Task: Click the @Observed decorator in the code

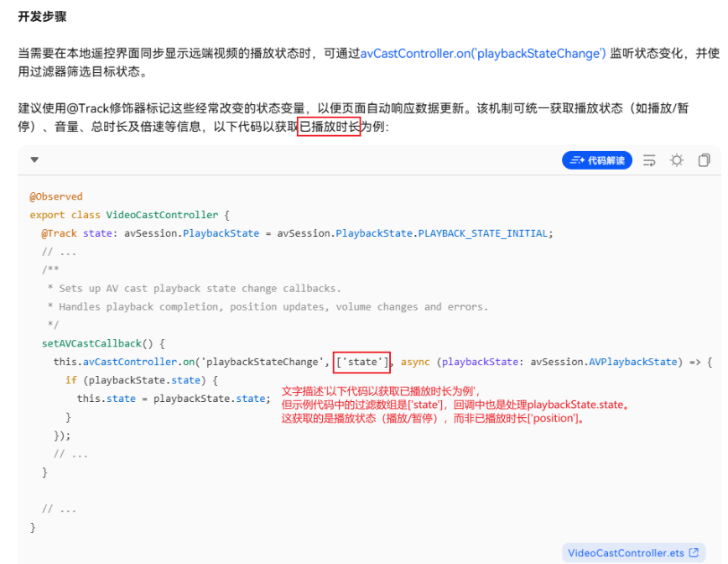Action: 56,196
